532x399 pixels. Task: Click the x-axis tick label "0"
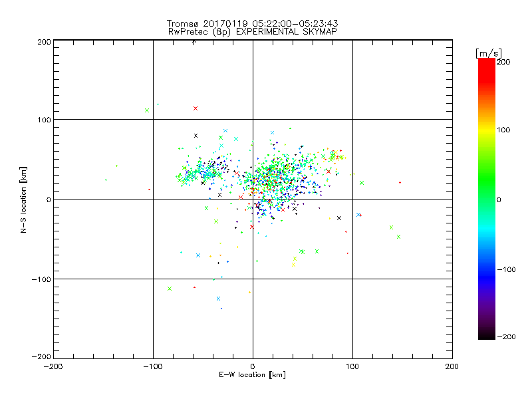253,366
